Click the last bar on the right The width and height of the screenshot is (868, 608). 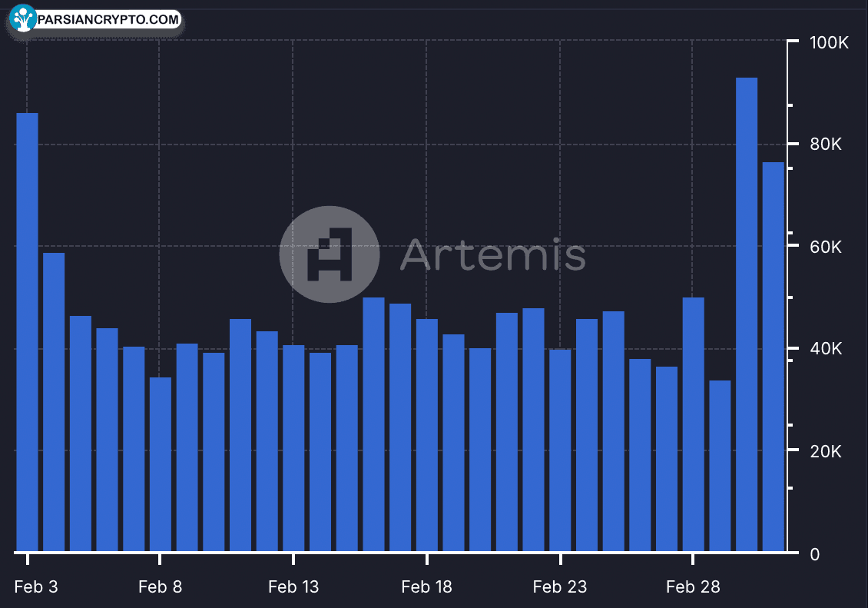tap(774, 357)
